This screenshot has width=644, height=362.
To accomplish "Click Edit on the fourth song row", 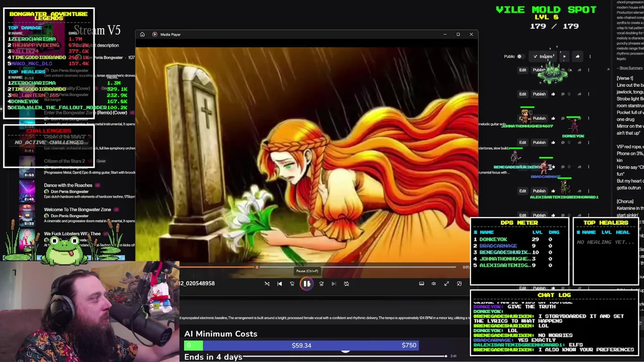I will coord(523,142).
